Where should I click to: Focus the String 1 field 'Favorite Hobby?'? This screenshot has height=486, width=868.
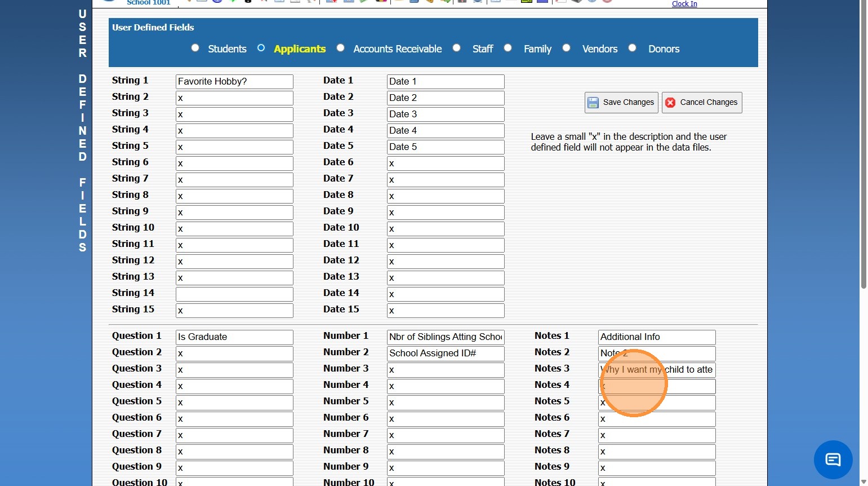234,82
